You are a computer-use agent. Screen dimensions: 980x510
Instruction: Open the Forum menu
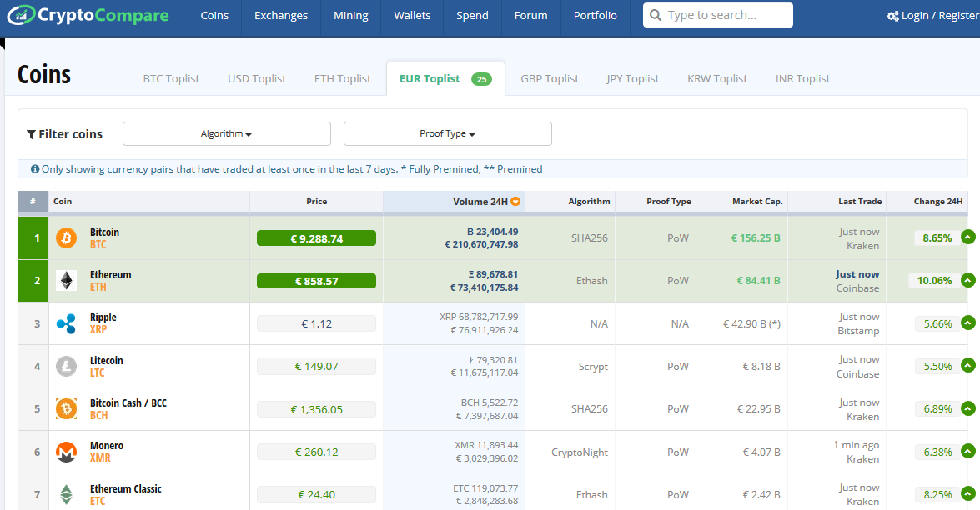pyautogui.click(x=531, y=16)
